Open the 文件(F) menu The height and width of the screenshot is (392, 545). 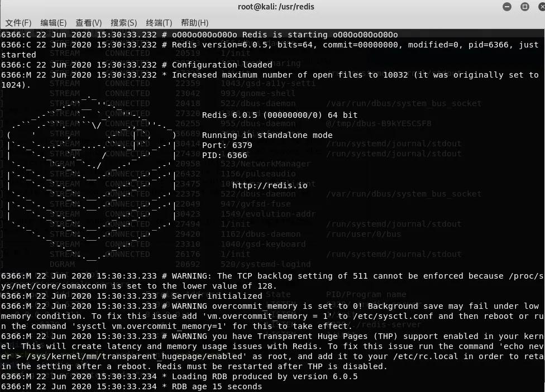(x=18, y=23)
